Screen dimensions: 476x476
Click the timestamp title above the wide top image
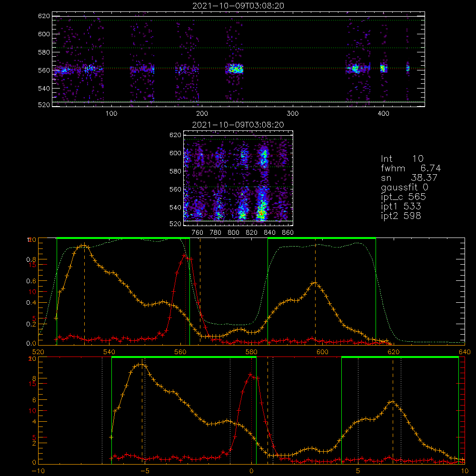(x=238, y=6)
